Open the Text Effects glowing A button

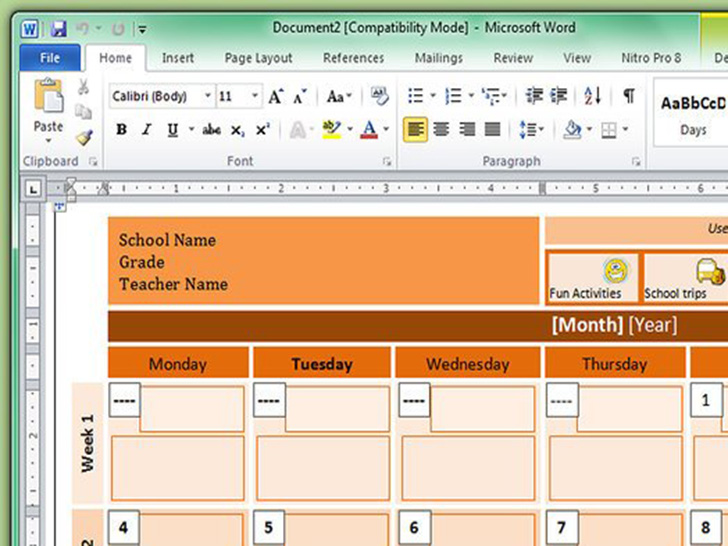[x=298, y=130]
